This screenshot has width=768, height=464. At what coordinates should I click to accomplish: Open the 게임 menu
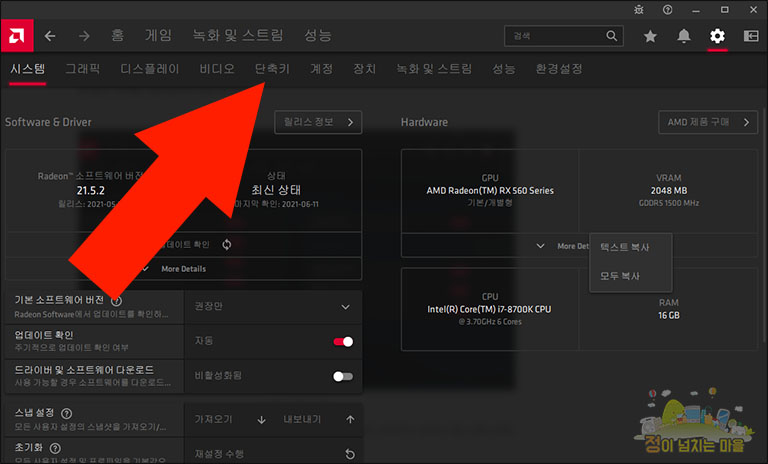(158, 35)
